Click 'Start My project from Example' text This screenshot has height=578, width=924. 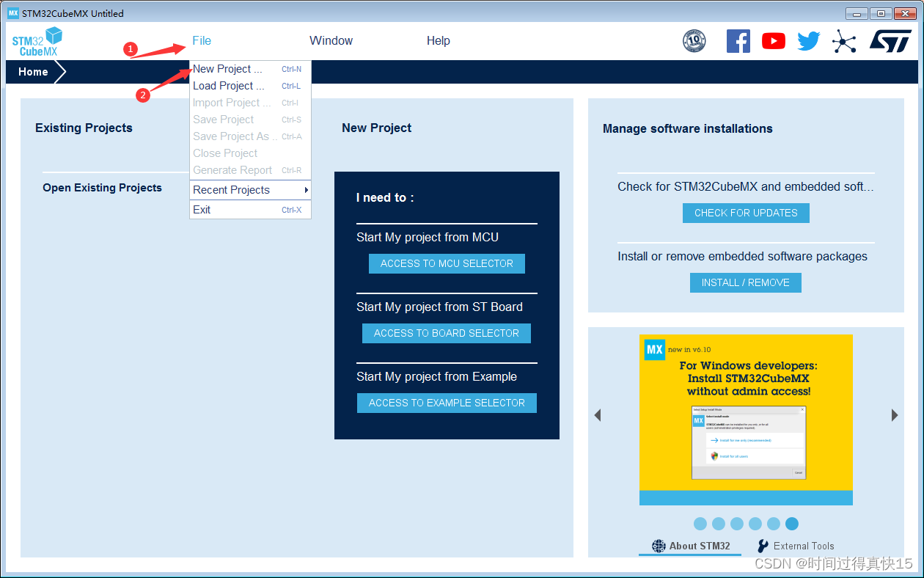click(x=437, y=377)
